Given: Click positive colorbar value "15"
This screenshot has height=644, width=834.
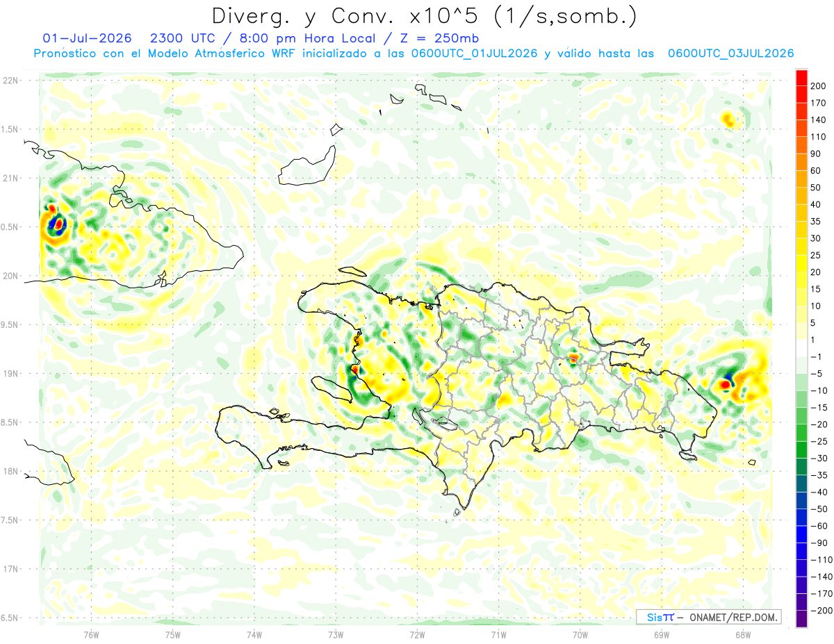Looking at the screenshot, I should pos(816,289).
